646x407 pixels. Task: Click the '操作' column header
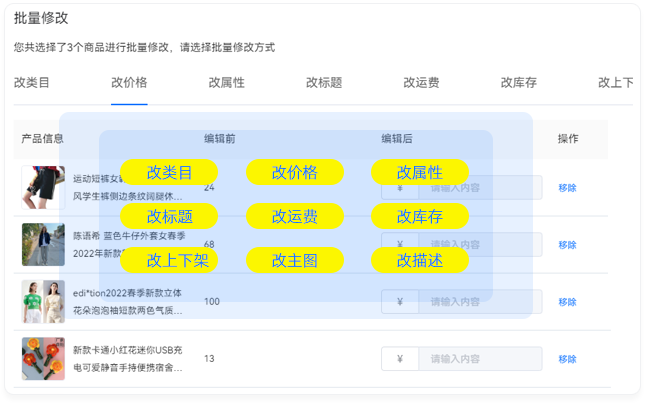(x=568, y=139)
